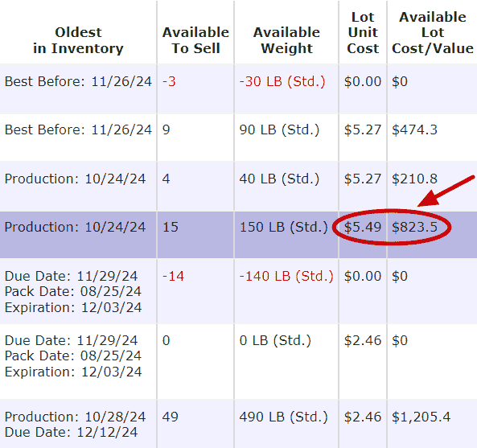This screenshot has width=477, height=448.
Task: Select the -30 LB (Std.) weight cell
Action: point(282,81)
